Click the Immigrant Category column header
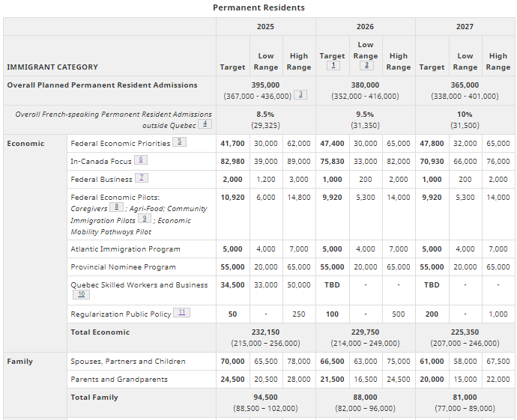 tap(52, 67)
